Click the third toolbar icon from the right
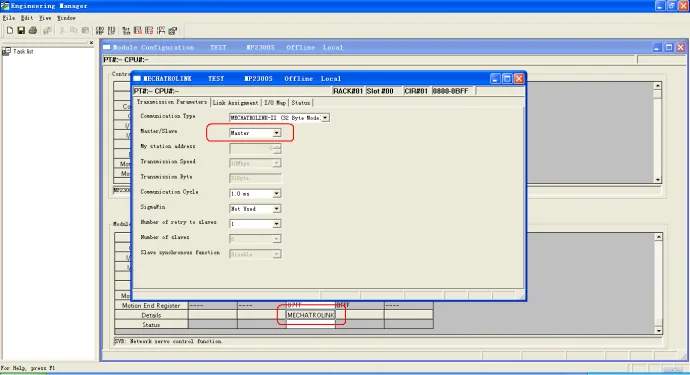Viewport: 690px width, 375px height. [149, 30]
